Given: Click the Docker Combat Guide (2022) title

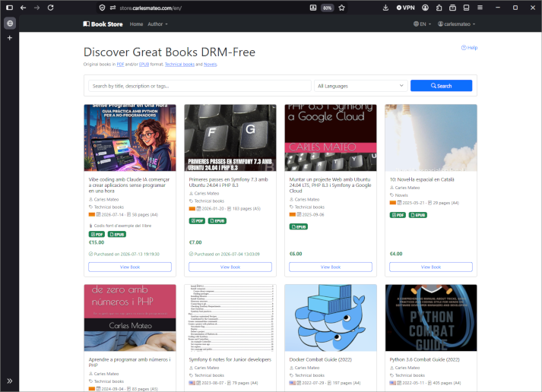Looking at the screenshot, I should coord(321,359).
